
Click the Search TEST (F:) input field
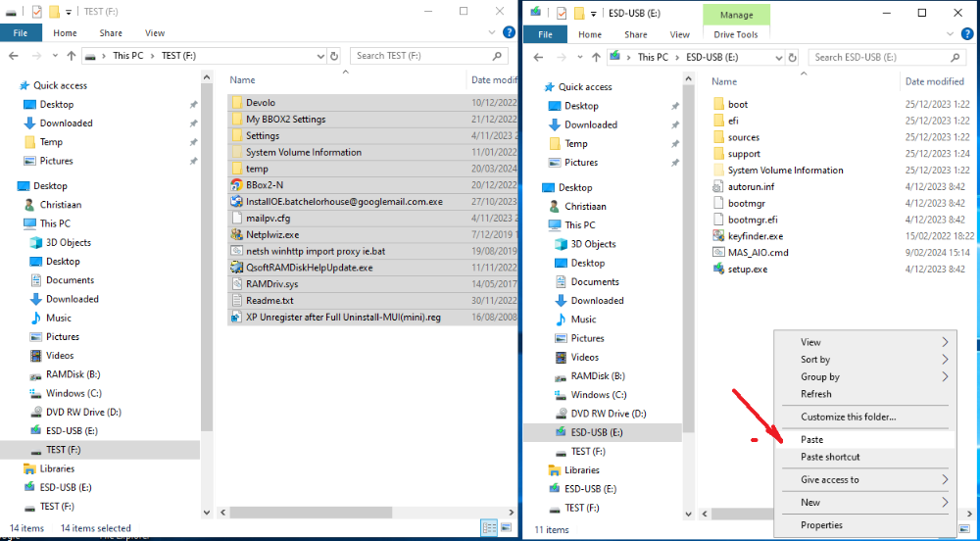(x=423, y=56)
